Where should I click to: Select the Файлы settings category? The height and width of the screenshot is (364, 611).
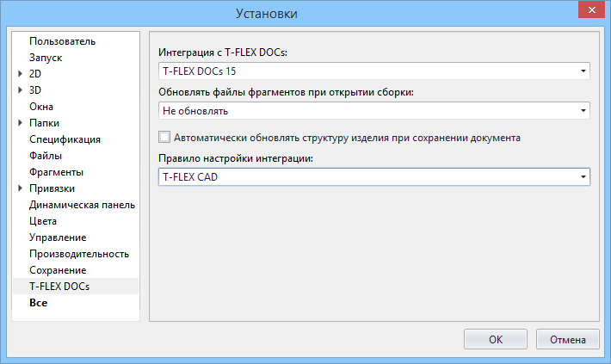coord(45,156)
